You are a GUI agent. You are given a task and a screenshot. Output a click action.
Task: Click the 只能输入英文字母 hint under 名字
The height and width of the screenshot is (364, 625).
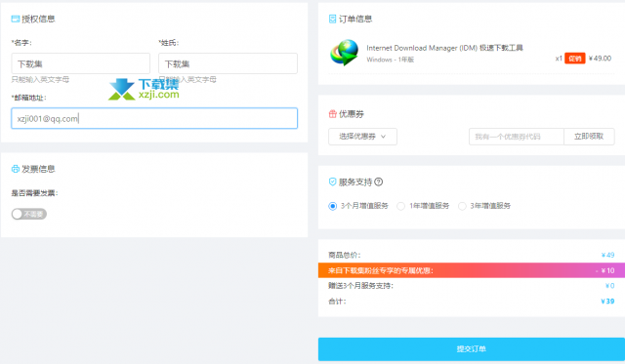(40, 80)
